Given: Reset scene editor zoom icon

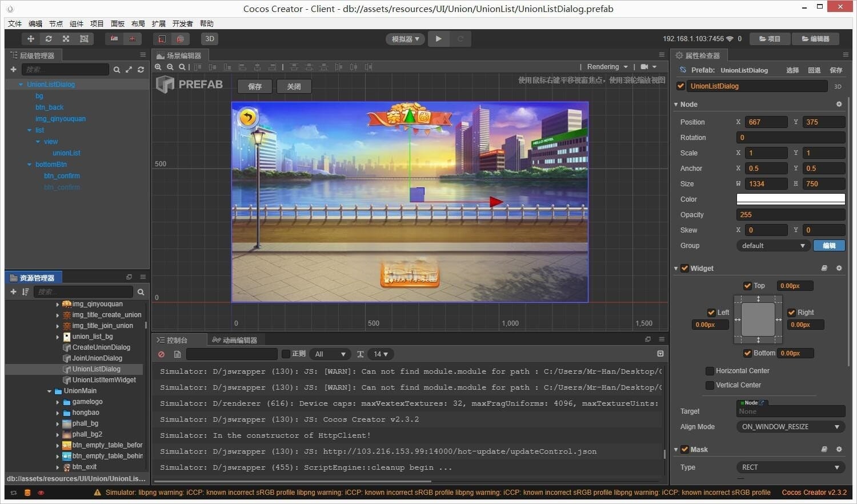Looking at the screenshot, I should tap(182, 67).
